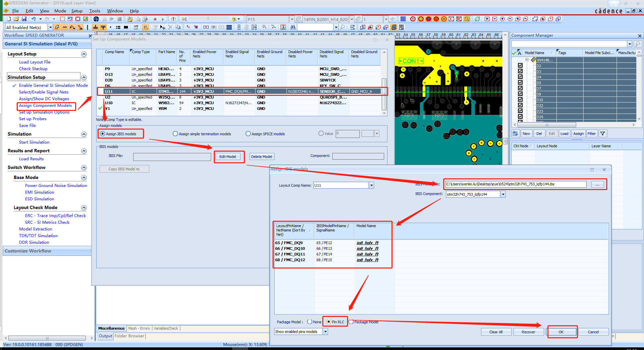Open Show enabled pins models dropdown
This screenshot has height=350, width=644.
[325, 332]
